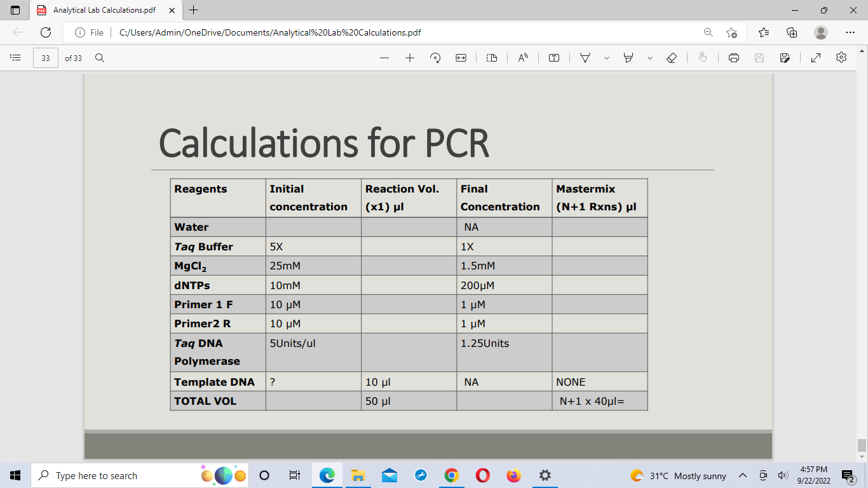Print the Analytical Lab Calculations document

tap(733, 58)
